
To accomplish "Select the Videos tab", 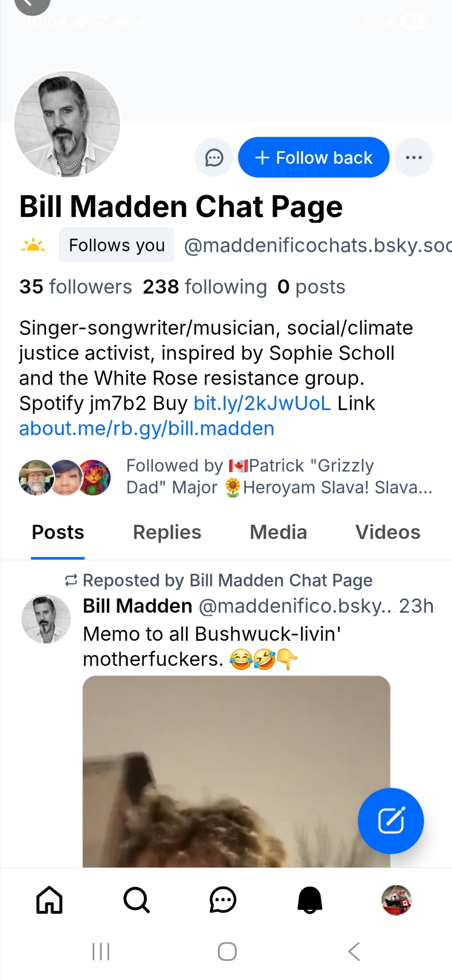I will pos(388,533).
